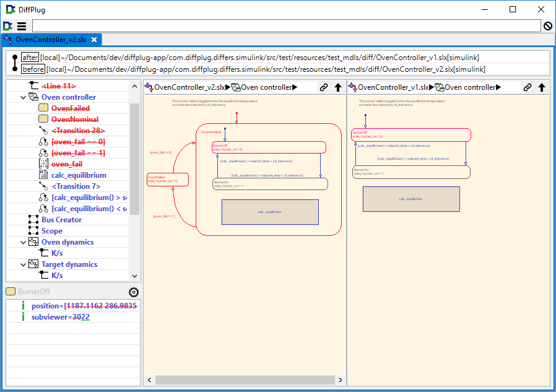Click tree scrollbar up arrow

coord(134,86)
